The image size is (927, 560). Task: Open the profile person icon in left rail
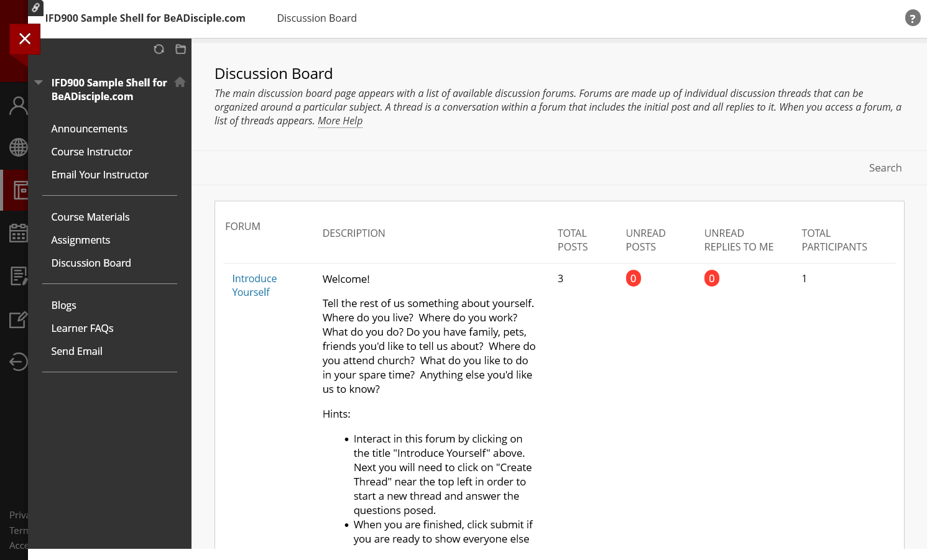(19, 106)
